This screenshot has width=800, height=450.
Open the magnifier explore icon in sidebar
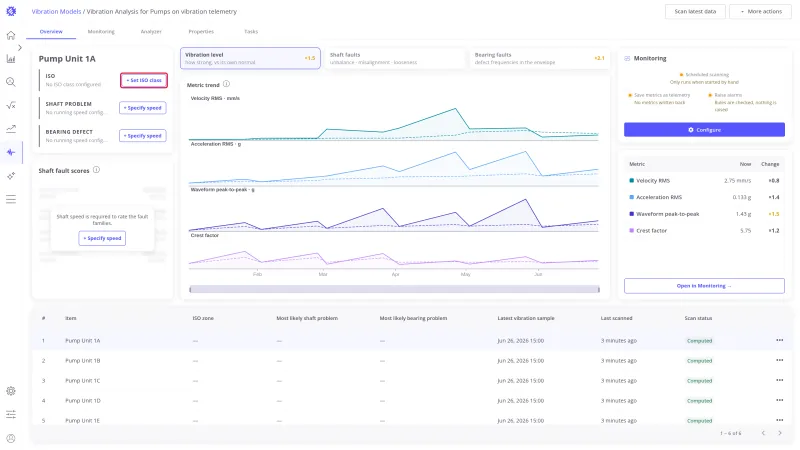[11, 82]
